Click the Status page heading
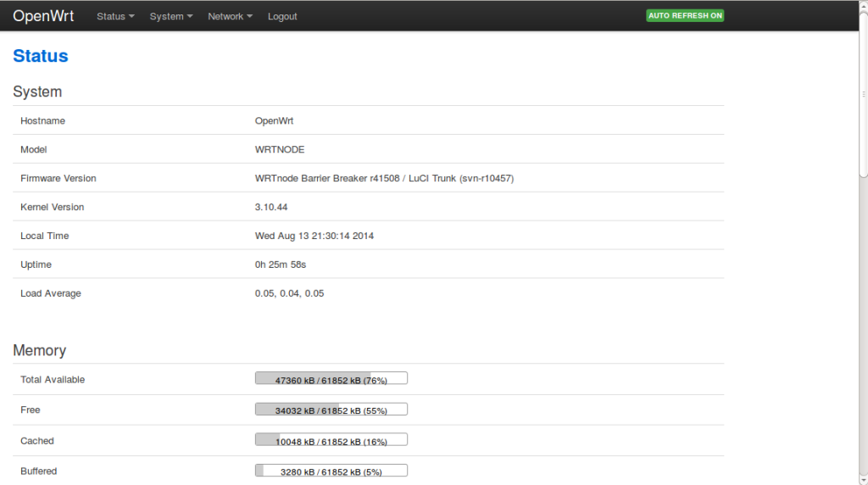This screenshot has width=868, height=485. 41,56
